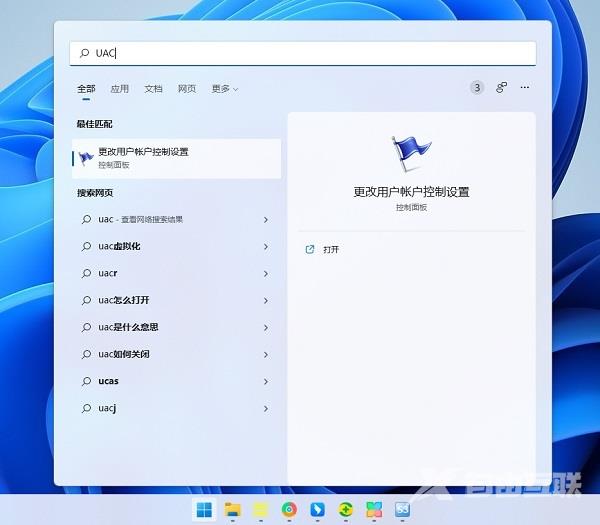Select web suggestion uac怎么打开
Viewport: 600px width, 525px height.
click(176, 300)
